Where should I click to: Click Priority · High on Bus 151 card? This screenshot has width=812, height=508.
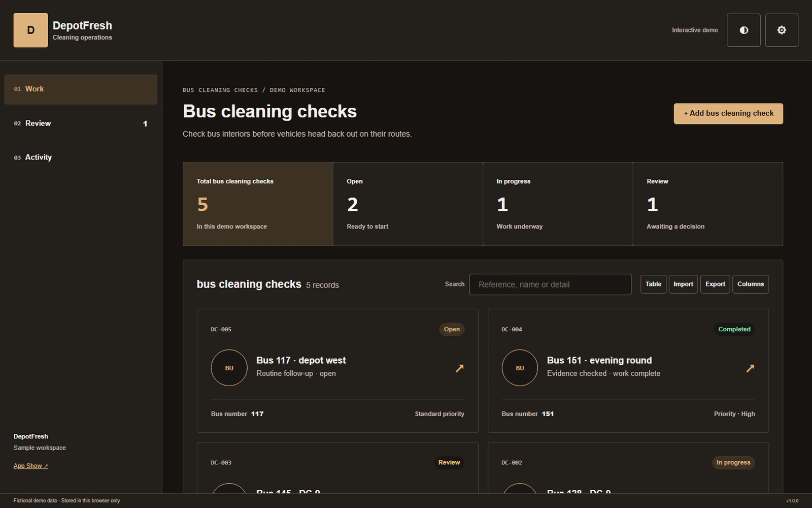coord(734,414)
